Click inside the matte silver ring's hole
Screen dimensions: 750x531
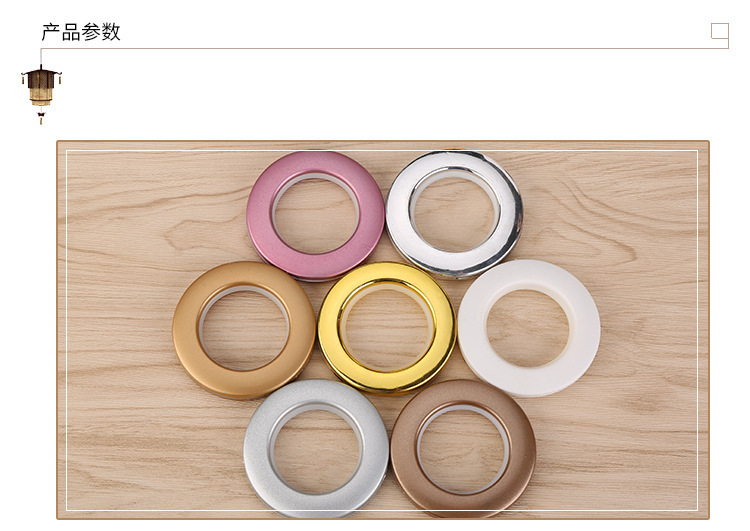(x=316, y=451)
